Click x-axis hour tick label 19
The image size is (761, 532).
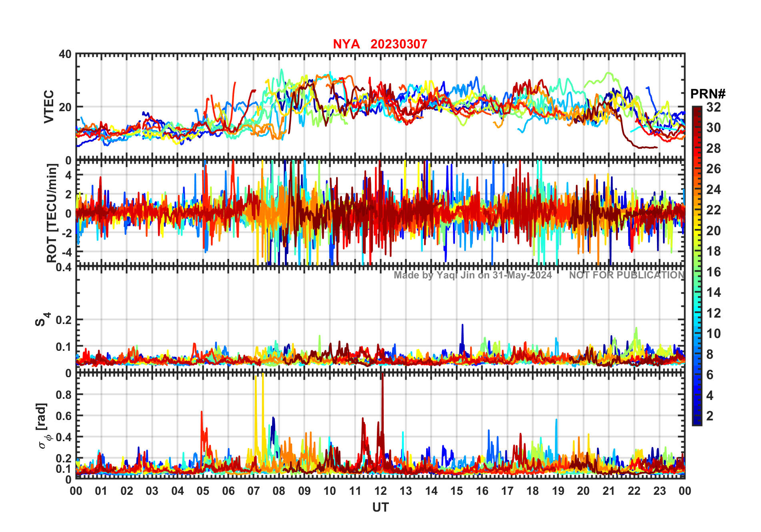(558, 491)
